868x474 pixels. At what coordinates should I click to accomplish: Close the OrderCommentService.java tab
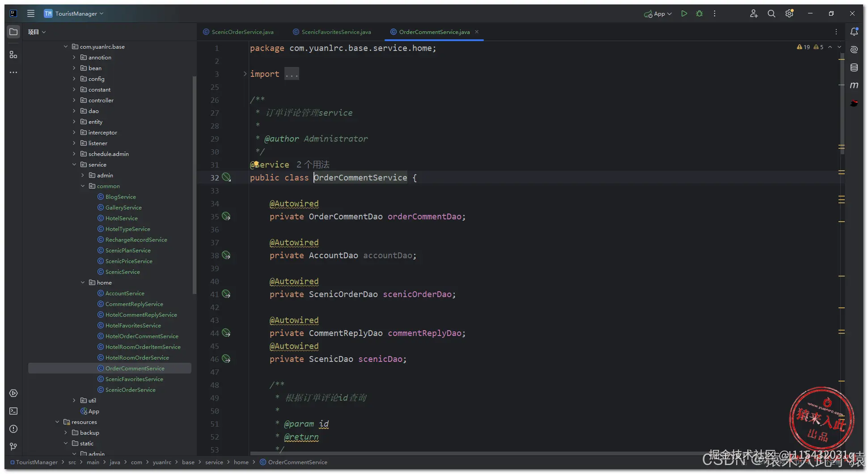(x=477, y=32)
